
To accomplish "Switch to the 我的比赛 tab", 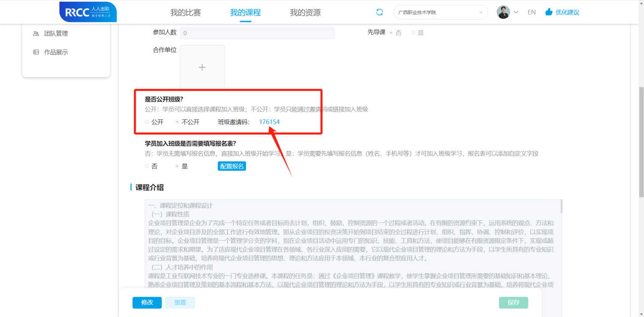I will (185, 12).
